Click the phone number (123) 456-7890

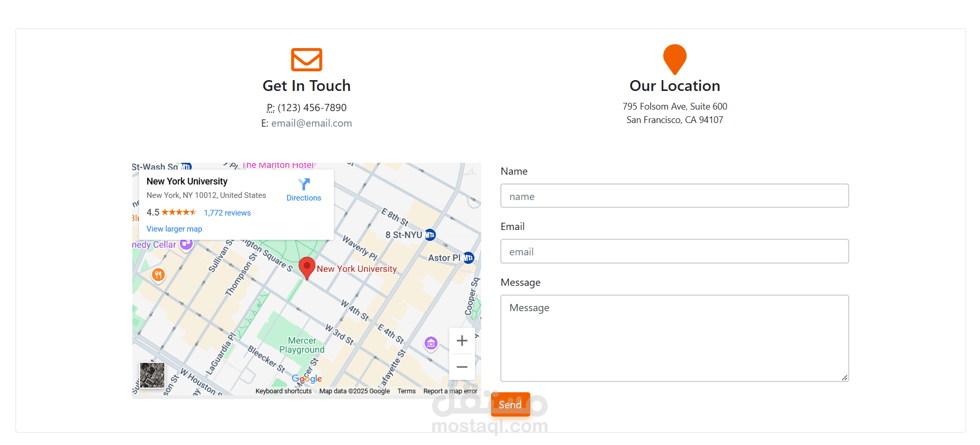coord(312,108)
